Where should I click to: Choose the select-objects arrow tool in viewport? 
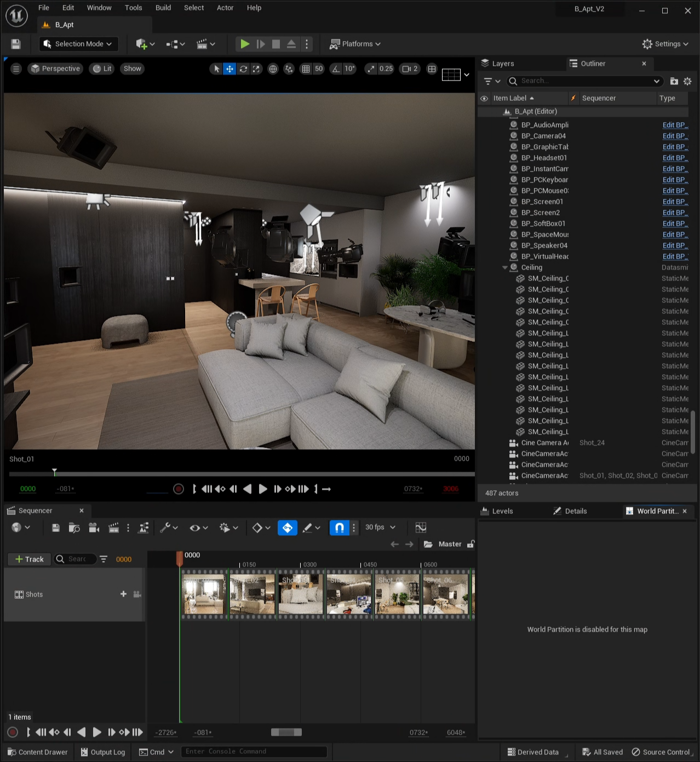click(x=216, y=69)
